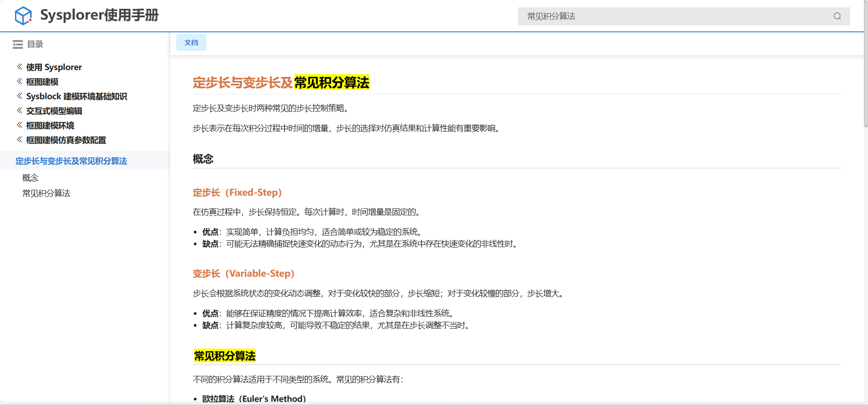
Task: Expand the 框图建模环境 chevron
Action: 20,125
